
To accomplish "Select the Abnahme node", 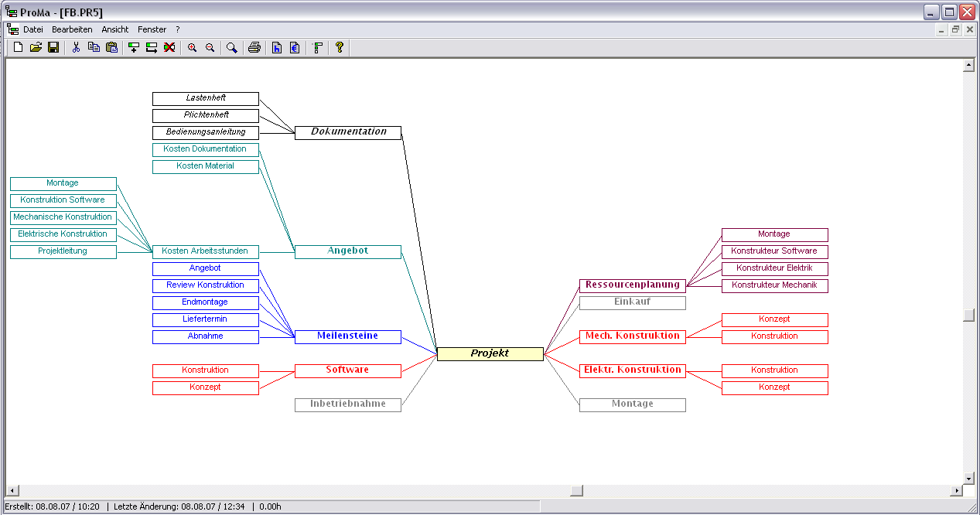I will pyautogui.click(x=206, y=337).
